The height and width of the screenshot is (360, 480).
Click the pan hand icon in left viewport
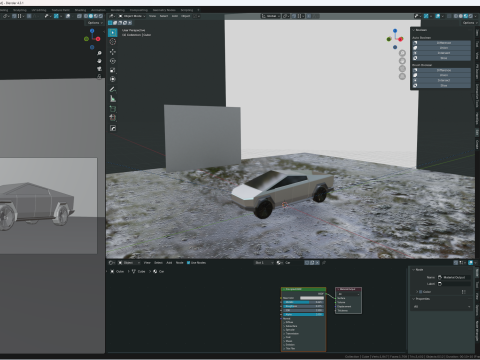[99, 61]
